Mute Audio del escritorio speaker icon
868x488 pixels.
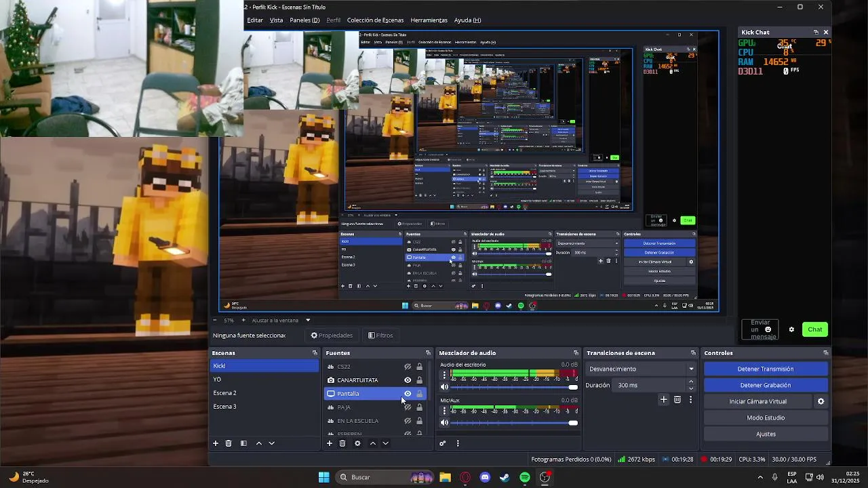445,387
